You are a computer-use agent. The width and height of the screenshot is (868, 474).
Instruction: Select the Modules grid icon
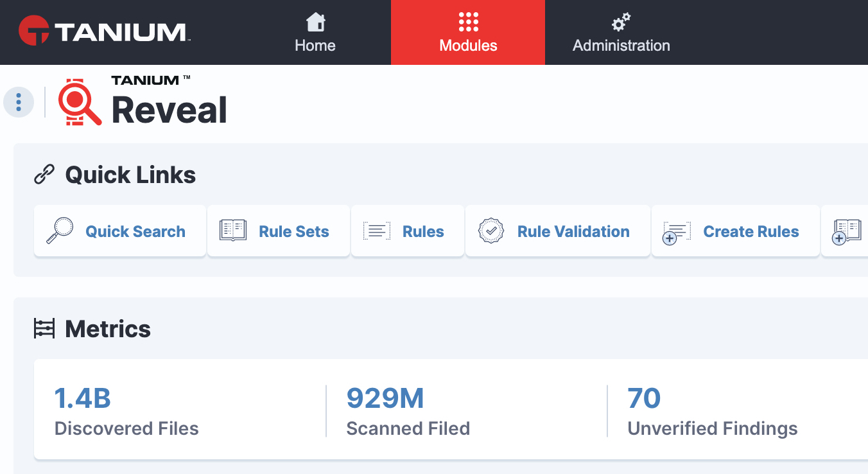tap(469, 22)
